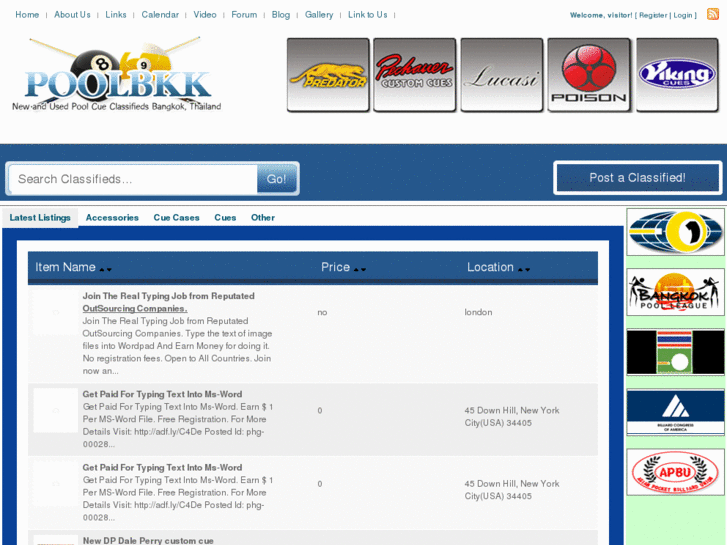727x545 pixels.
Task: Open New DP Dale Perry custom cue listing
Action: pos(148,540)
